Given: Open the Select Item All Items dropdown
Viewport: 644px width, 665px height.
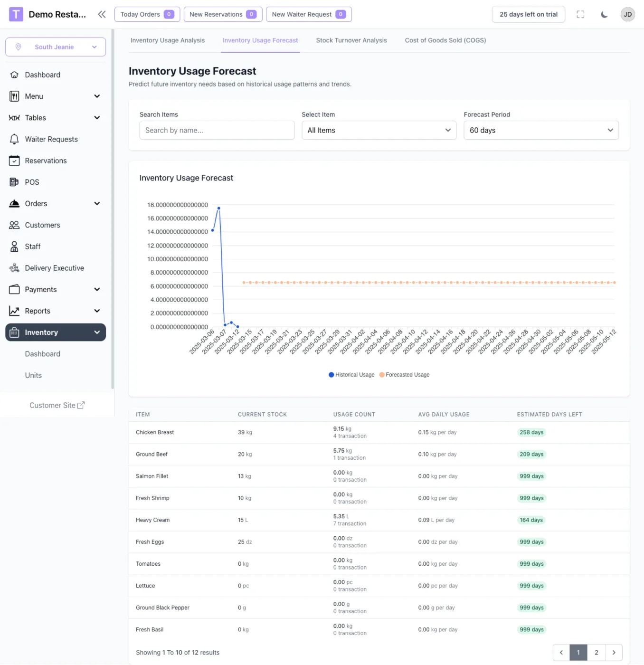Looking at the screenshot, I should point(379,130).
